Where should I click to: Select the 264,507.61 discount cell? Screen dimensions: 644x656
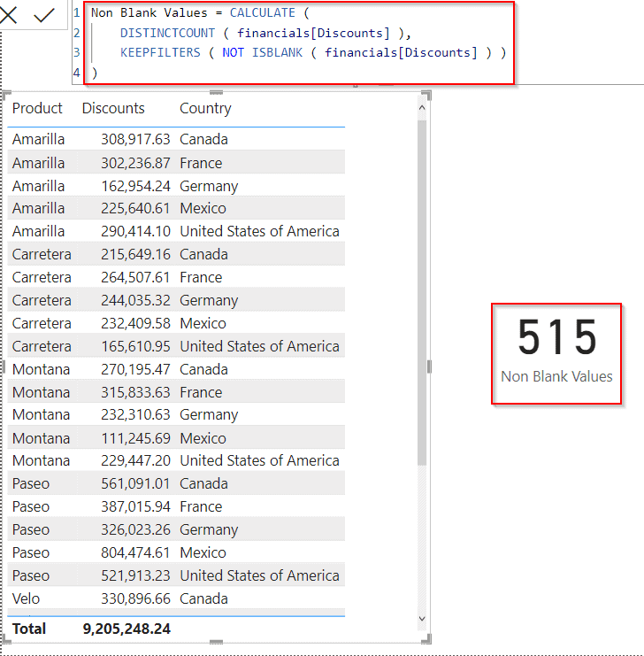(x=135, y=277)
